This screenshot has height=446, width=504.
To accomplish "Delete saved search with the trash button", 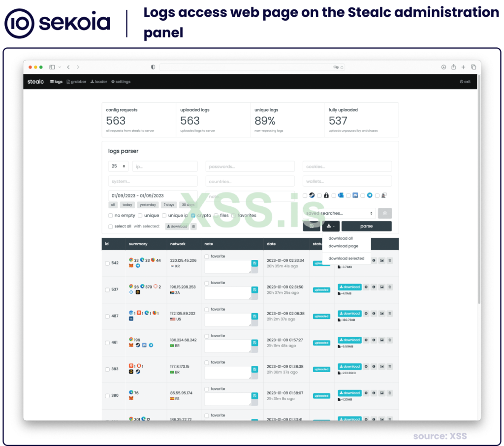I will click(x=385, y=213).
